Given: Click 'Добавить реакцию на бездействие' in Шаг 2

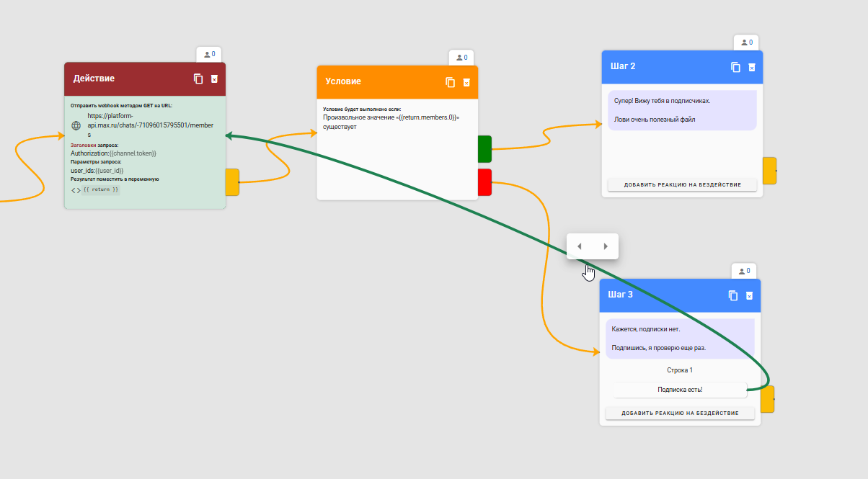Looking at the screenshot, I should (x=682, y=185).
